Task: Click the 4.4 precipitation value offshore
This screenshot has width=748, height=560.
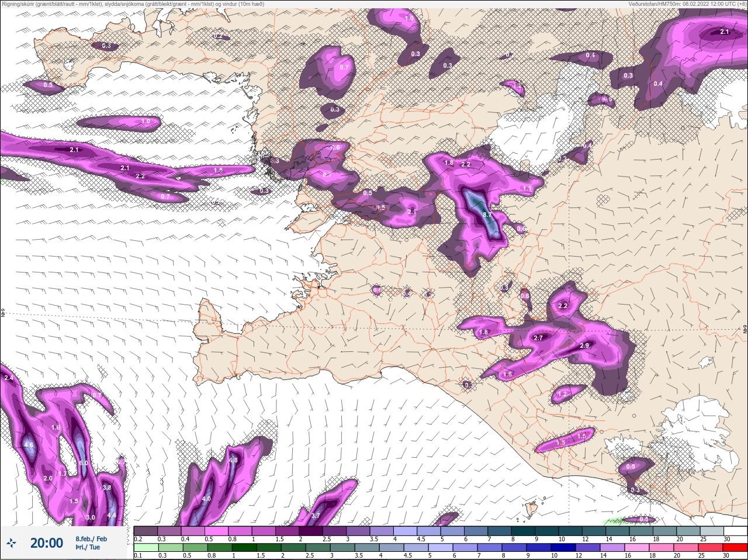Action: [112, 516]
